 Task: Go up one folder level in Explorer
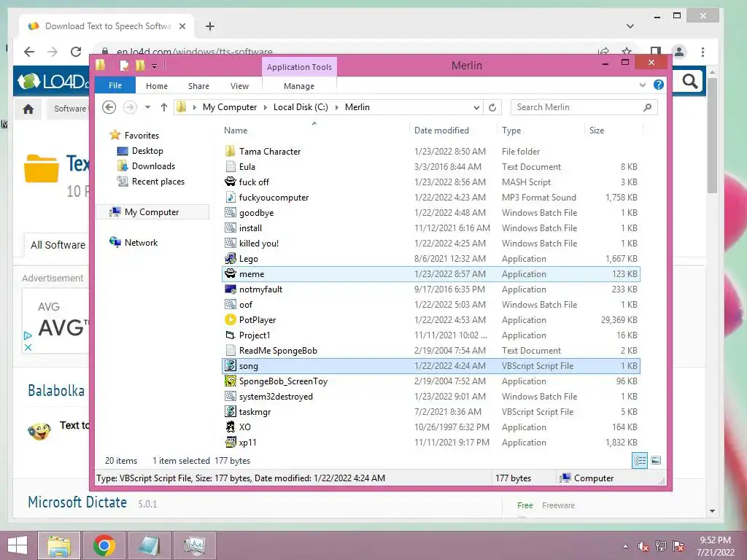click(x=164, y=107)
